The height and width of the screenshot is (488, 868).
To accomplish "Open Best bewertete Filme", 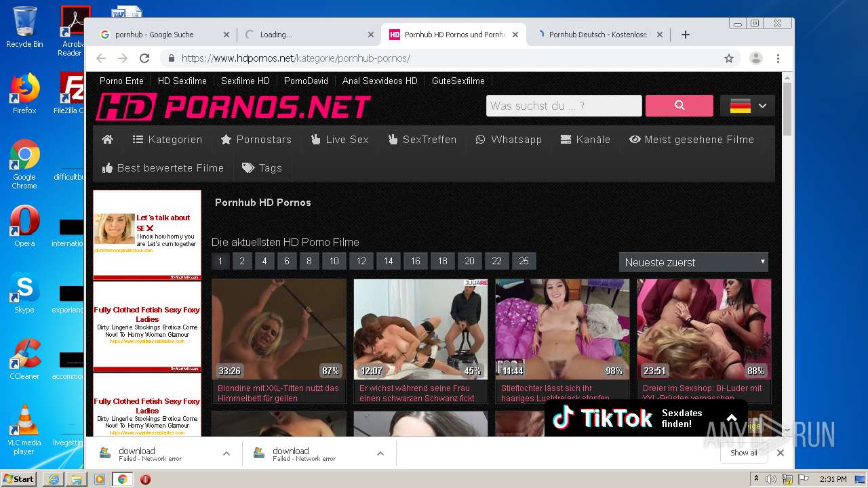I will [x=163, y=168].
